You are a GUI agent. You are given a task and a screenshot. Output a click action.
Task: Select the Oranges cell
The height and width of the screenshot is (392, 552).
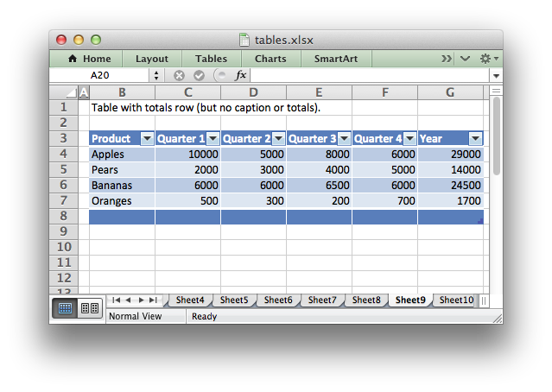122,200
